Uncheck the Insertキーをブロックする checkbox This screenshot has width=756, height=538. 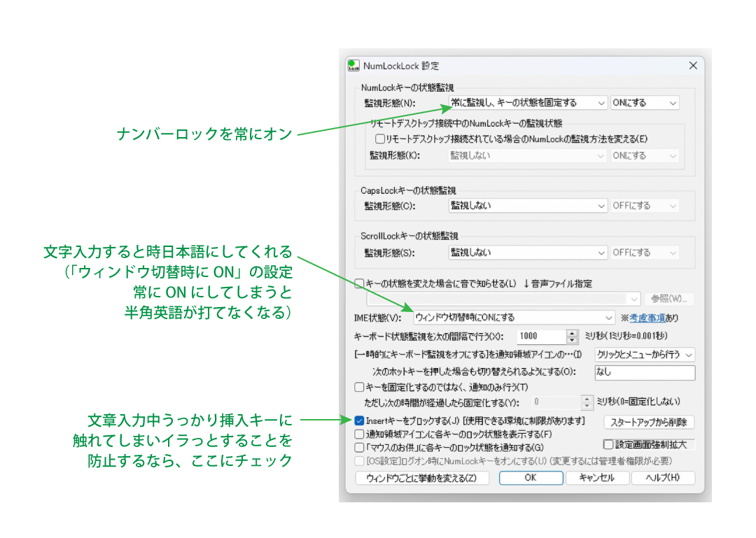pyautogui.click(x=359, y=421)
